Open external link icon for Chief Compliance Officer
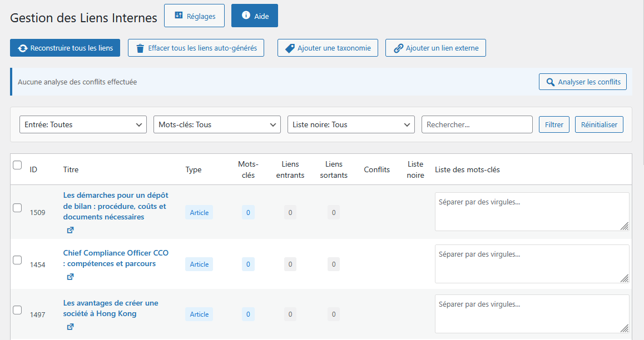The width and height of the screenshot is (644, 340). tap(70, 277)
